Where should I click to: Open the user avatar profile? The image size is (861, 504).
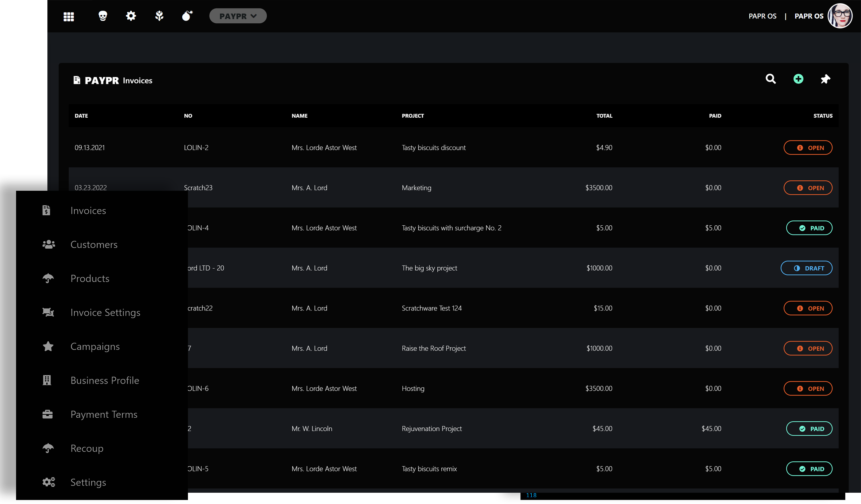[x=840, y=16]
